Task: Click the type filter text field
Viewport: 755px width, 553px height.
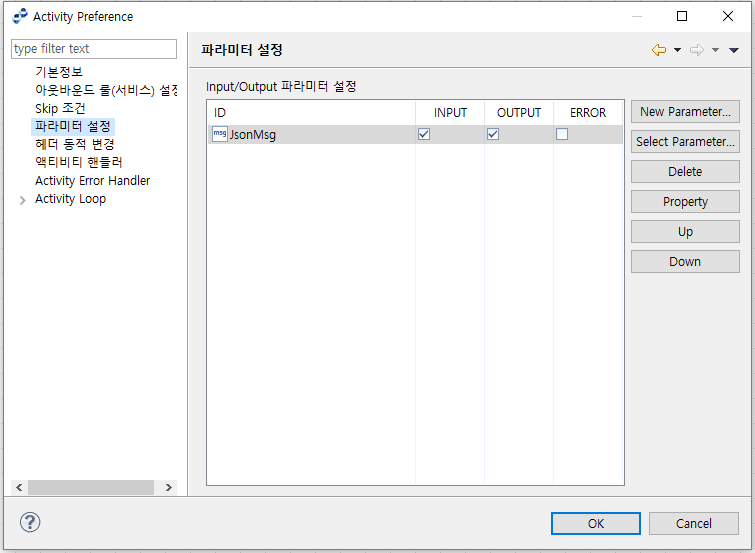Action: tap(94, 49)
